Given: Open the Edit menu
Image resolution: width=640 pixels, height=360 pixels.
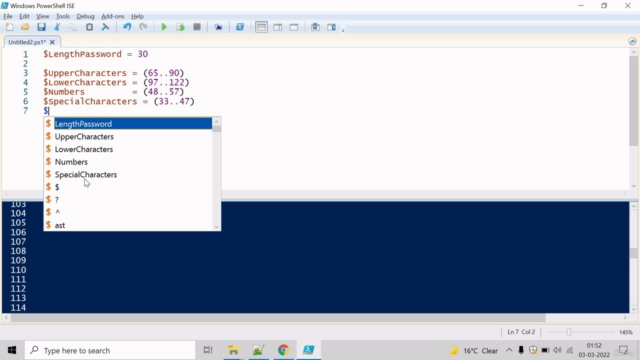Looking at the screenshot, I should (24, 16).
